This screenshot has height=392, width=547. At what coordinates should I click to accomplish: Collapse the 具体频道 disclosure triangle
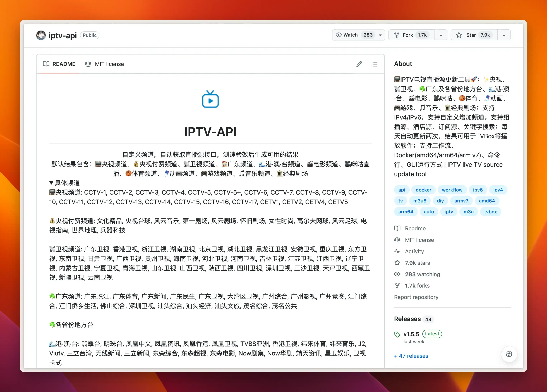pyautogui.click(x=51, y=183)
